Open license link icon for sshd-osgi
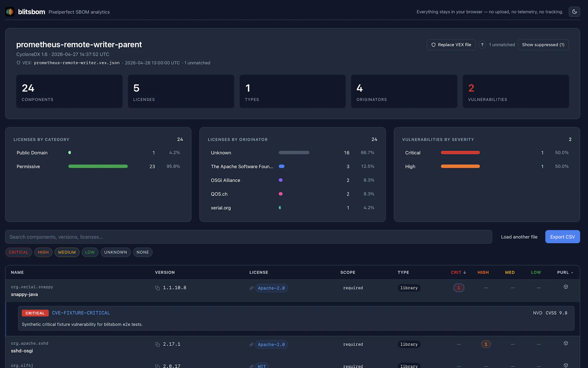 click(x=251, y=344)
